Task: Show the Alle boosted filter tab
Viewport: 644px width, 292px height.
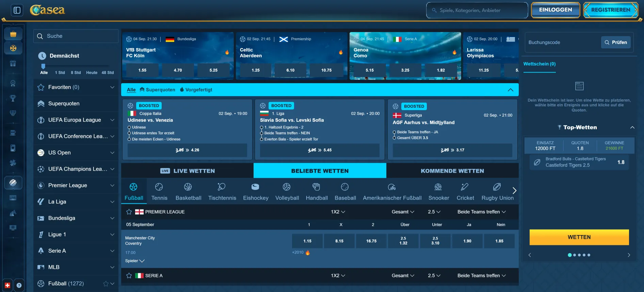Action: (x=131, y=90)
